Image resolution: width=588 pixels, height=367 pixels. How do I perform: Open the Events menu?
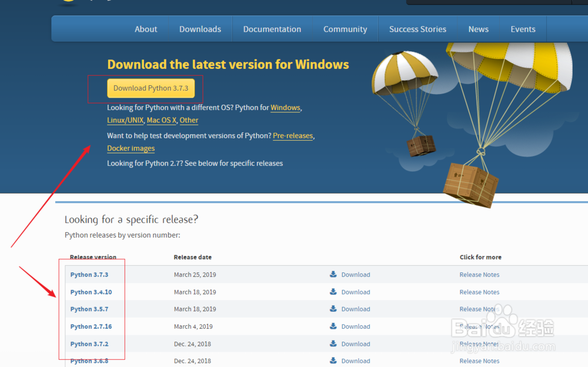(x=523, y=28)
